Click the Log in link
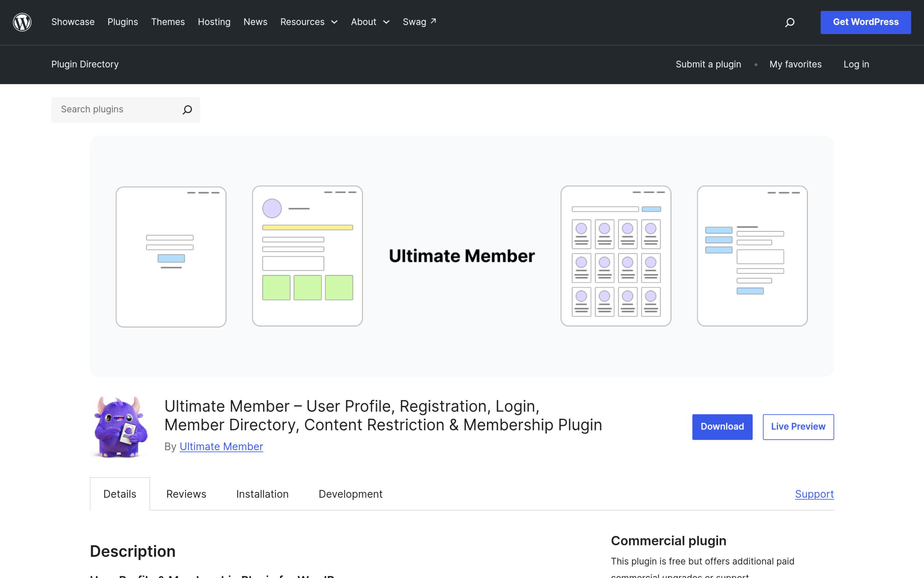Screen dimensions: 924x578 [x=856, y=64]
